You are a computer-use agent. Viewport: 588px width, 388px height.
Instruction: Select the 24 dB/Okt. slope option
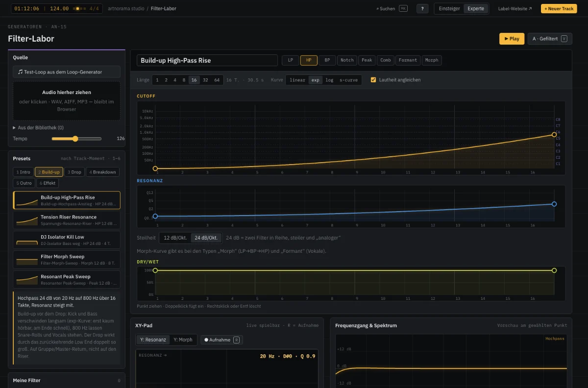[206, 238]
